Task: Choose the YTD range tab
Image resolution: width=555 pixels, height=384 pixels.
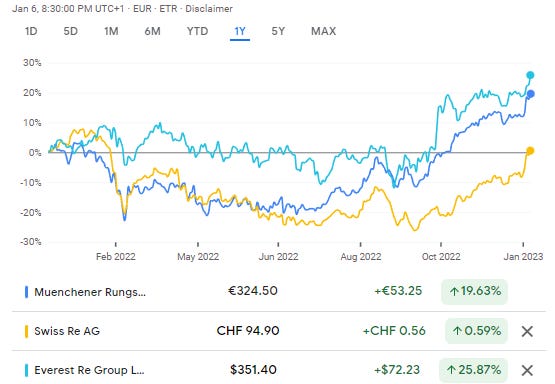Action: point(198,31)
